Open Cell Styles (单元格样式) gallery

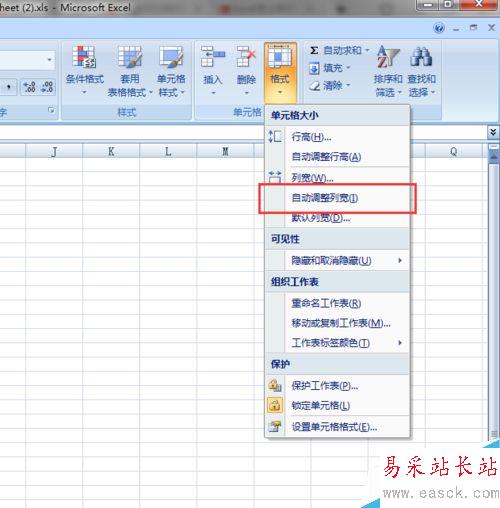[x=171, y=71]
